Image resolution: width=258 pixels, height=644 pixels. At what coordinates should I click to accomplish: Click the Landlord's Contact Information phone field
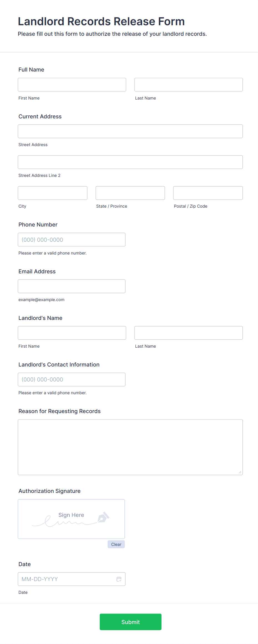tap(72, 379)
